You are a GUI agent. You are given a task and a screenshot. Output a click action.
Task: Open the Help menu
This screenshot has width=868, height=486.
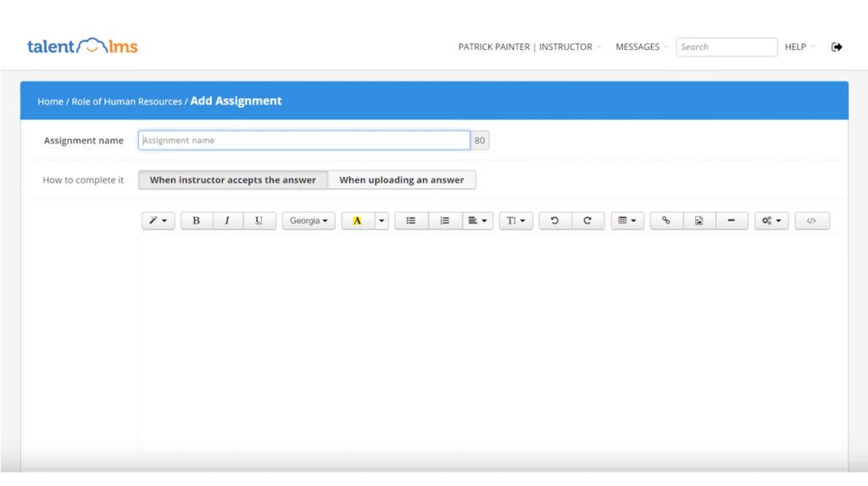tap(799, 47)
